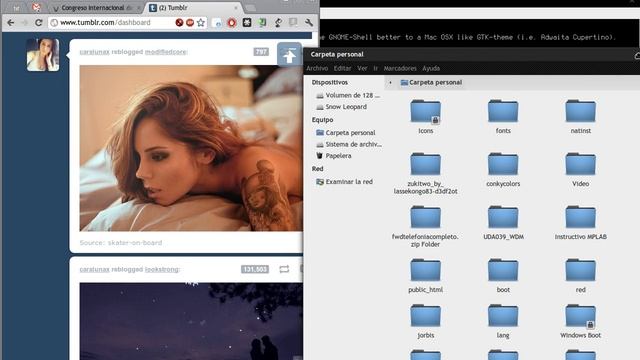Click the Carpeta personal window title bar
Screen dimensions: 640x360
coord(471,54)
